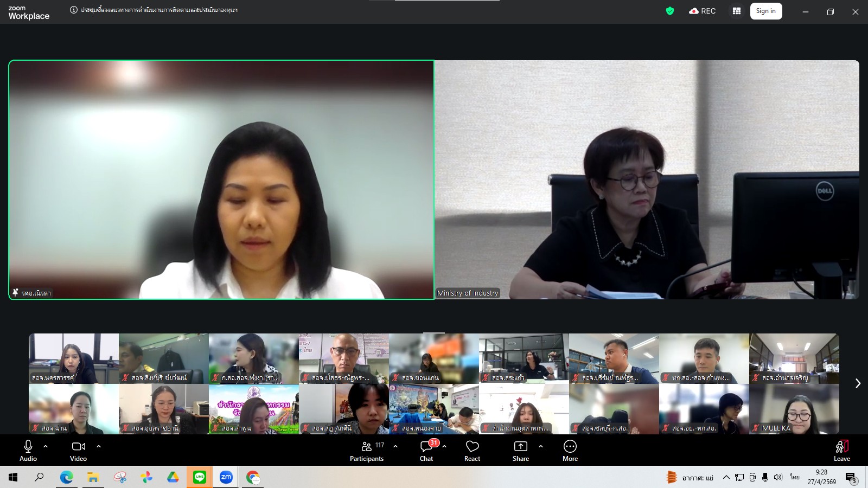Click the meeting info icon
Screen dimensions: 868x488
click(x=74, y=10)
